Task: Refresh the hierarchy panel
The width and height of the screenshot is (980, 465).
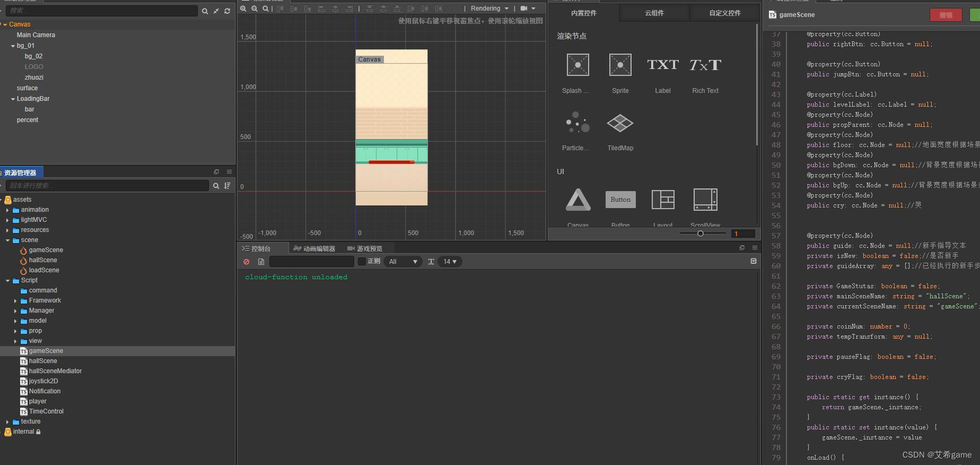Action: (227, 11)
